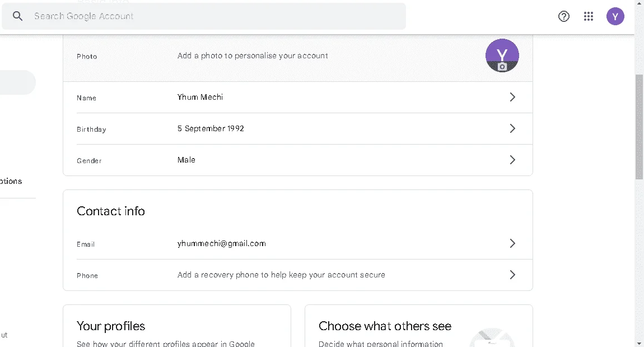
Task: Click the vertical page scrollbar thumb
Action: coord(639,127)
